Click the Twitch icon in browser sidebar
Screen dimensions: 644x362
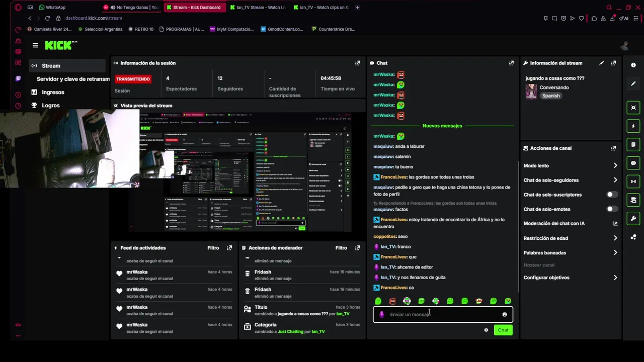tap(18, 78)
